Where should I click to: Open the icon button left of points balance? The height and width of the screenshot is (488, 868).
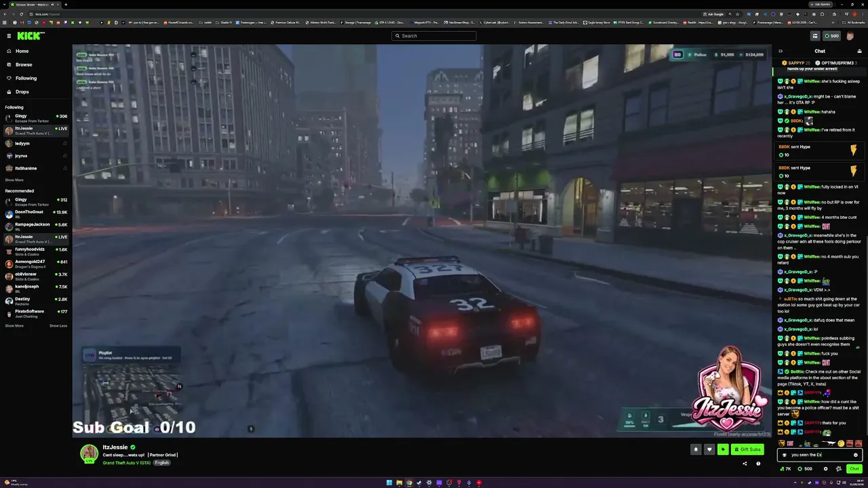point(815,36)
